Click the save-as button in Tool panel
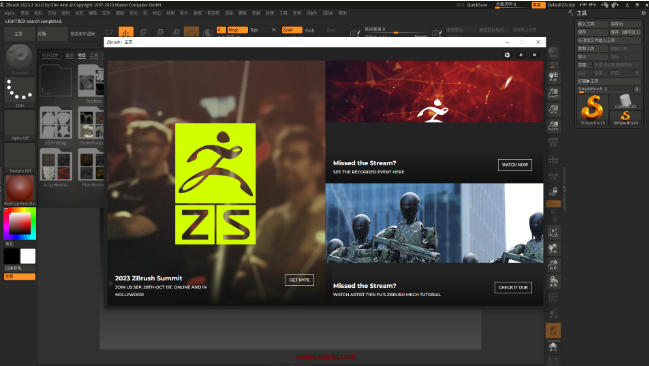The height and width of the screenshot is (366, 649). (x=625, y=24)
